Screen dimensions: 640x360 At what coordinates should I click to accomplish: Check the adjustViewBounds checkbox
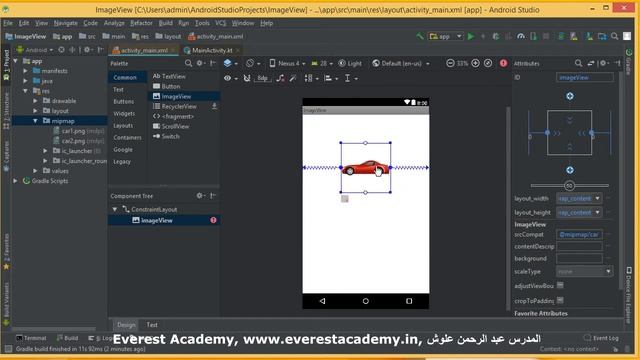coord(560,285)
